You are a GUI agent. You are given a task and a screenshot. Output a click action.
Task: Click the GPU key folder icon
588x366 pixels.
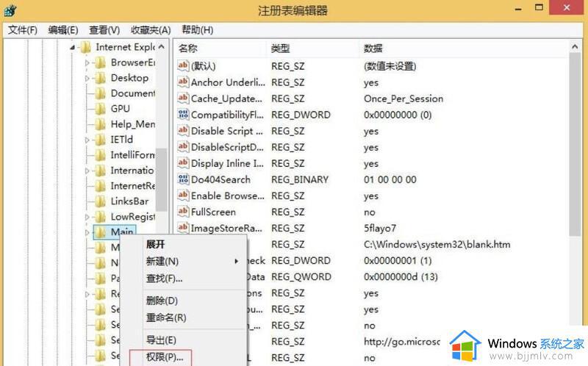coord(100,109)
